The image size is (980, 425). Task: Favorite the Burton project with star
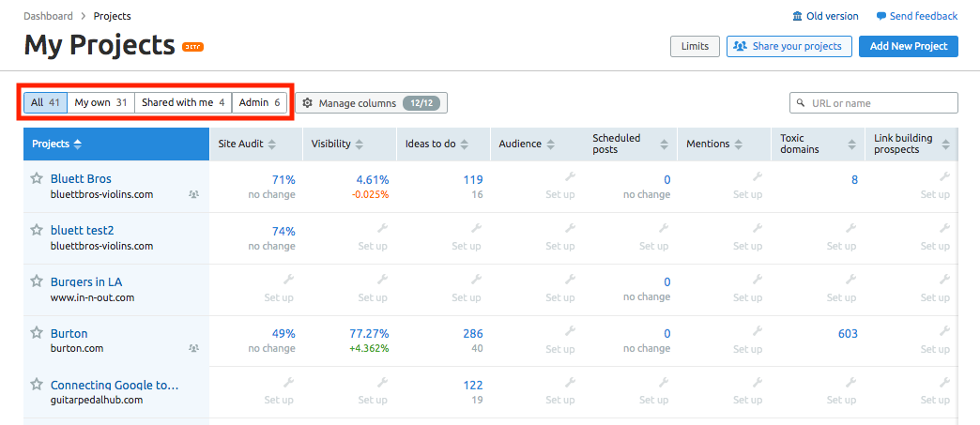37,333
